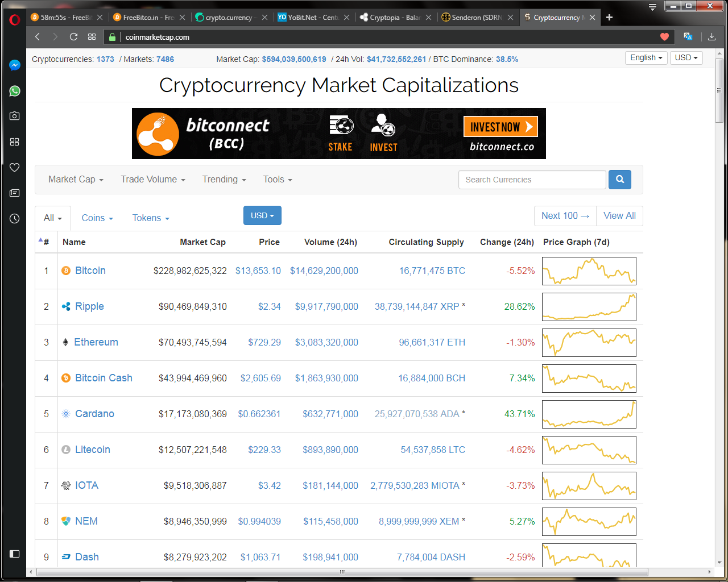This screenshot has width=728, height=582.
Task: Click the red heart bookmark icon
Action: (664, 37)
